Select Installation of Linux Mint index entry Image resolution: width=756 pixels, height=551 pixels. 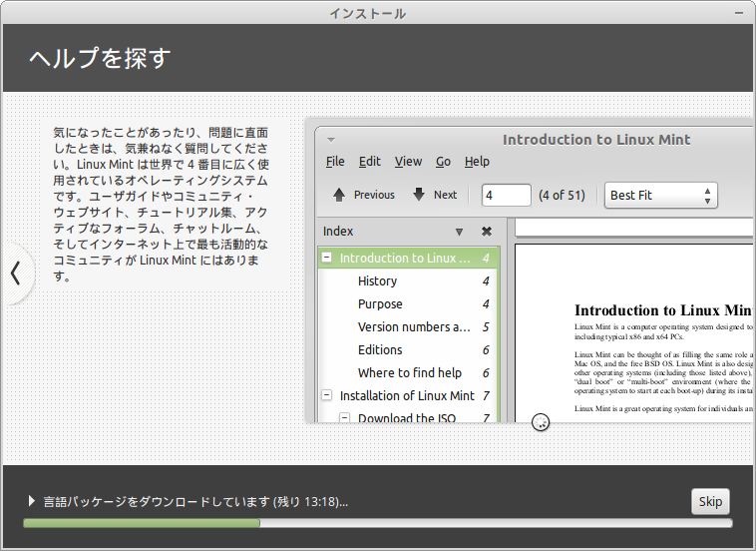[407, 396]
